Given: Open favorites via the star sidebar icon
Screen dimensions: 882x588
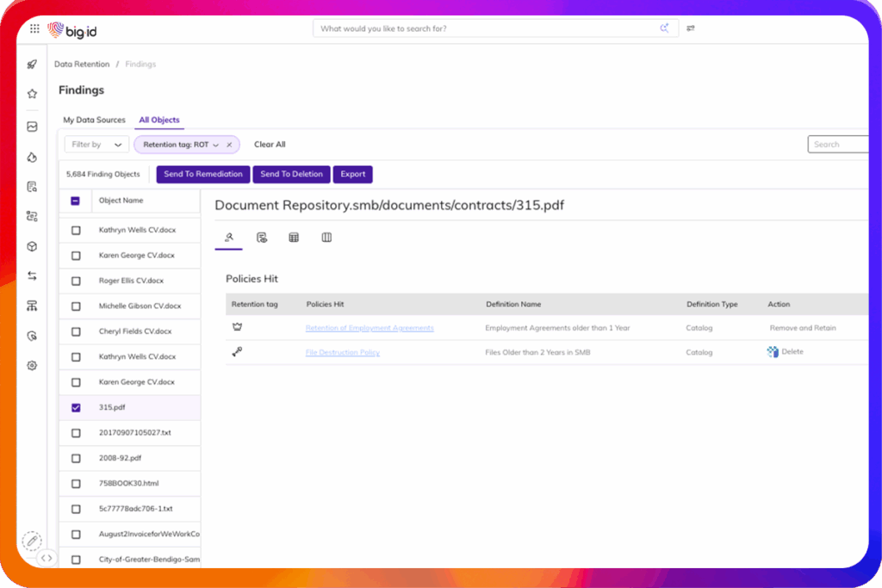Looking at the screenshot, I should click(x=32, y=93).
